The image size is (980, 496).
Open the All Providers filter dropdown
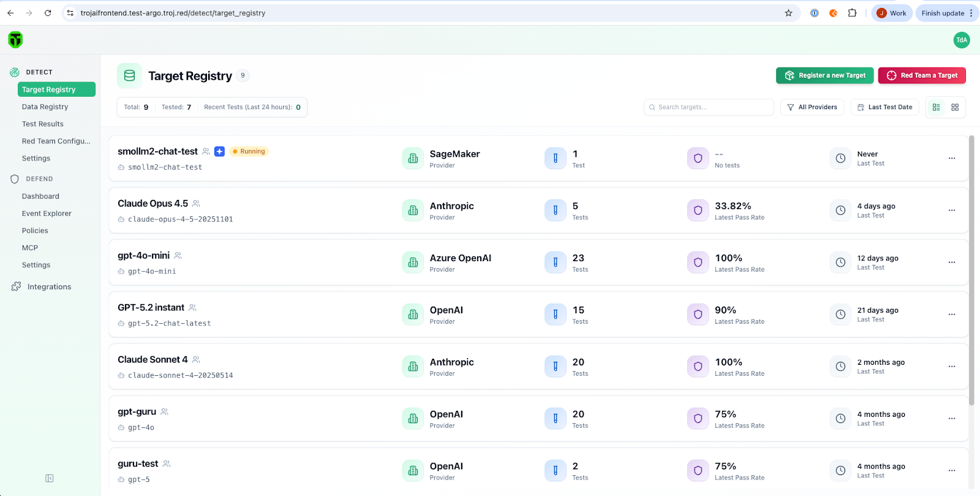tap(812, 107)
